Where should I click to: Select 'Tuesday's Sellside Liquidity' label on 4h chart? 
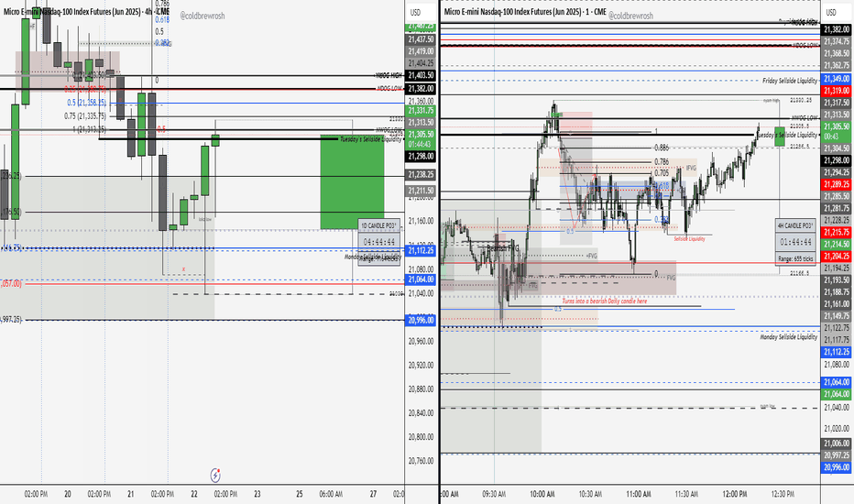point(371,139)
